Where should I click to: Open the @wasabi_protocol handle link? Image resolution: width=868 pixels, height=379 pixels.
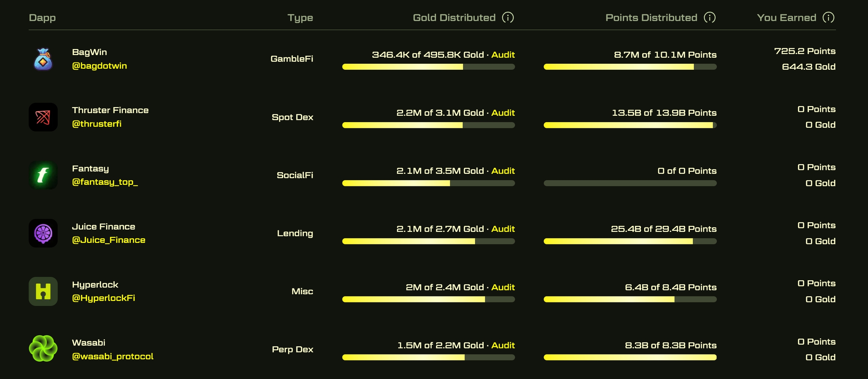(x=113, y=356)
